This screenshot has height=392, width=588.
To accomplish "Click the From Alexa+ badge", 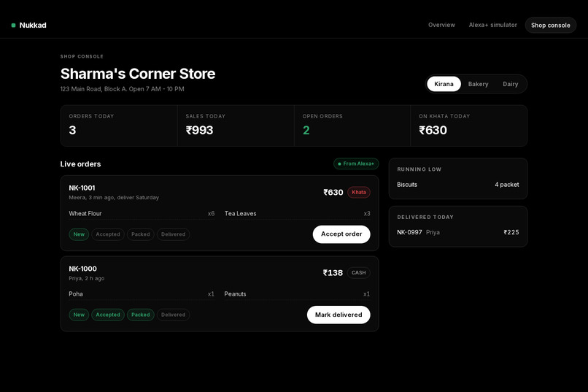I will click(x=356, y=164).
